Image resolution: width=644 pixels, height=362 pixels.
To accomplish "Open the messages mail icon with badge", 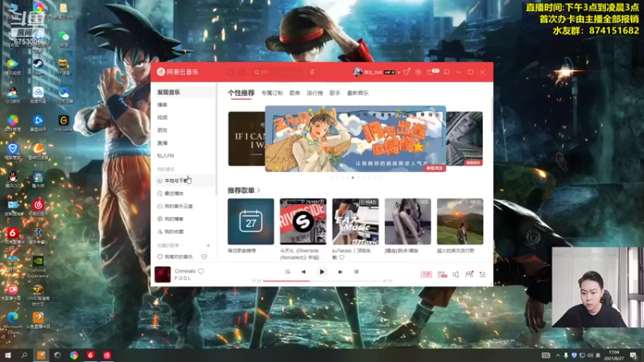I will point(432,72).
